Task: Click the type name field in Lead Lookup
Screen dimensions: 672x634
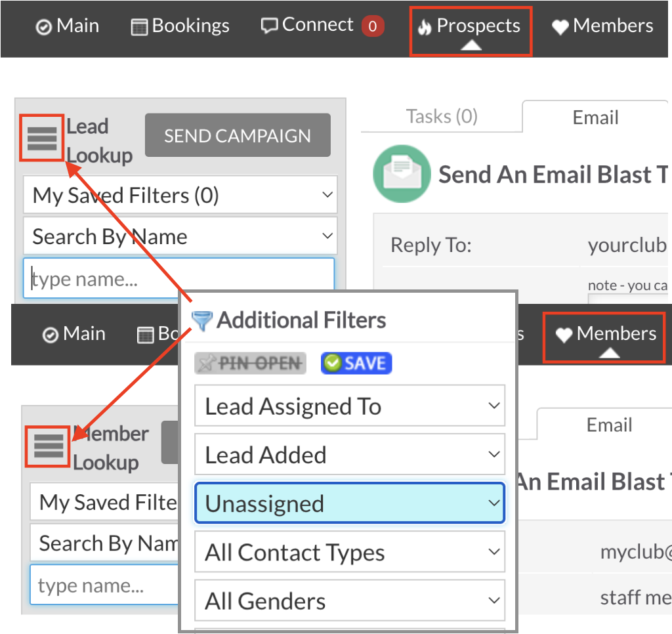Action: pyautogui.click(x=178, y=278)
